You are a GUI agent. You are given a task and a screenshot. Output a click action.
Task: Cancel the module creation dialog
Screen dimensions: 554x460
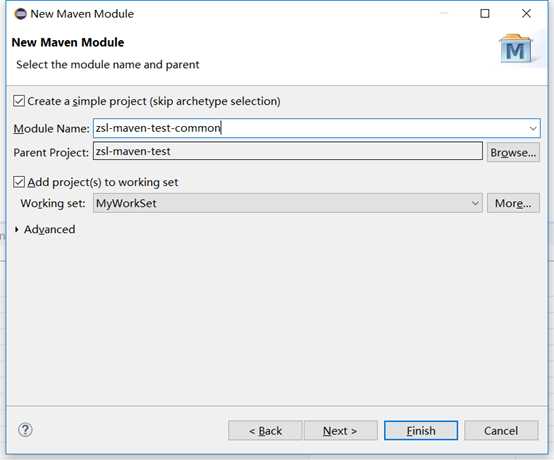click(501, 431)
